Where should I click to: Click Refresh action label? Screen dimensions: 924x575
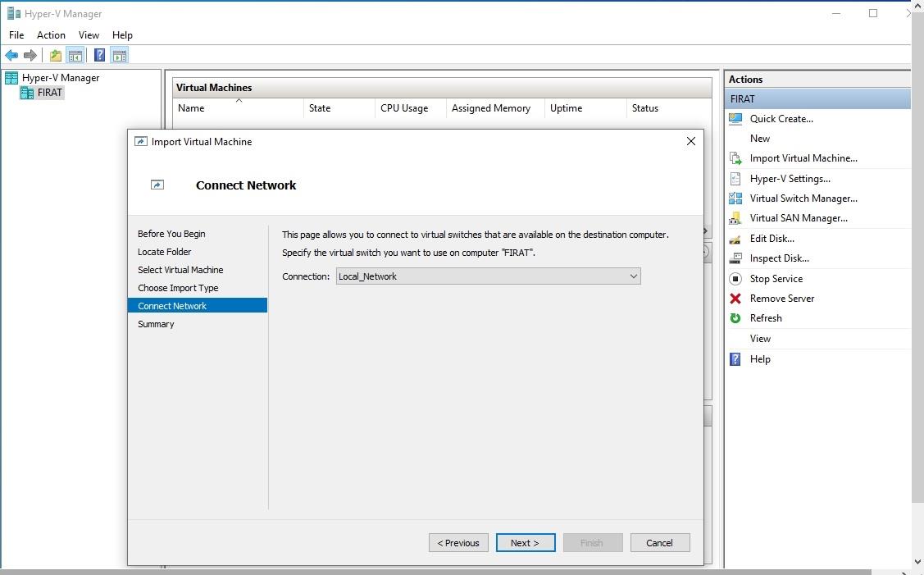click(x=766, y=318)
